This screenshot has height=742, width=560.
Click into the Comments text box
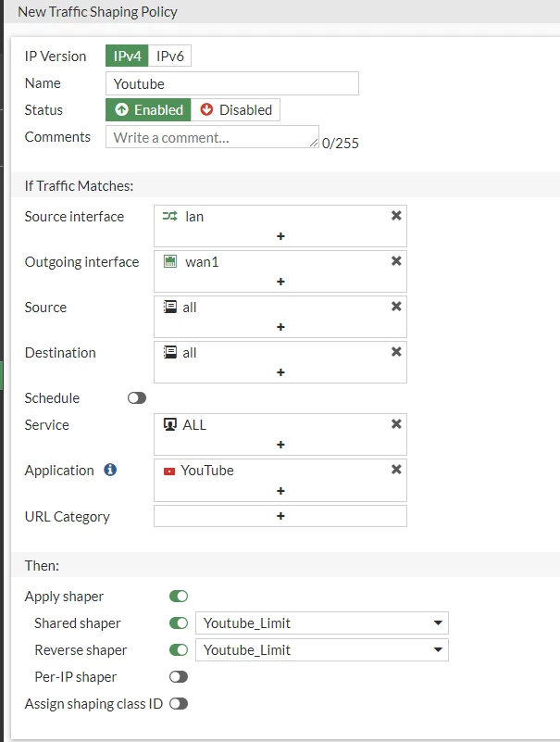click(212, 137)
